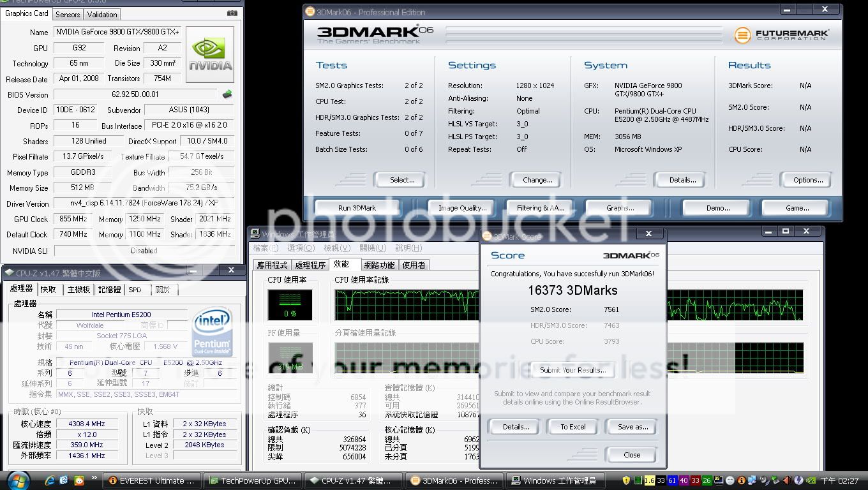Click the GPU-Z screenshot camera icon
Screen dimensions: 868x490
232,13
